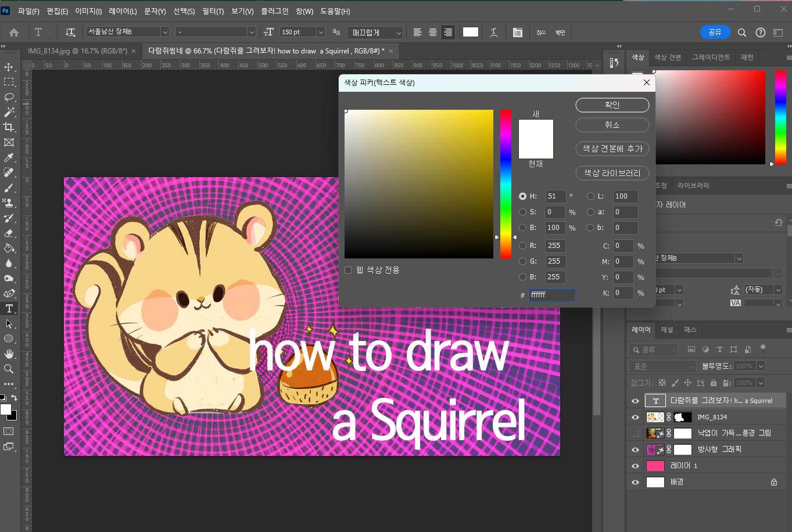Select the Eyedropper tool

(x=9, y=157)
